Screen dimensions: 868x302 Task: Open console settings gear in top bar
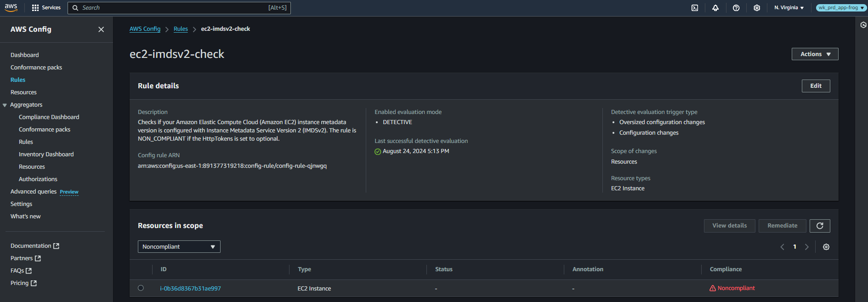tap(757, 8)
